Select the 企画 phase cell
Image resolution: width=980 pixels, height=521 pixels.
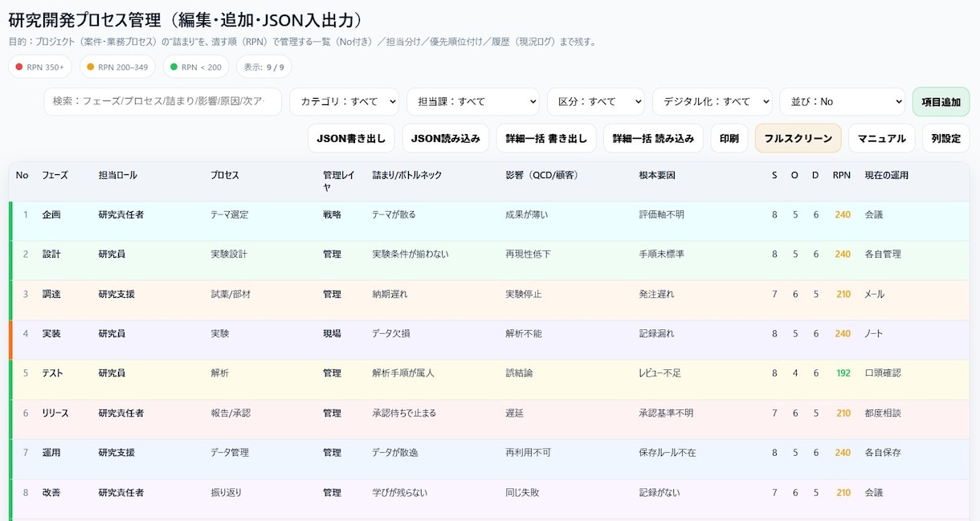tap(51, 214)
